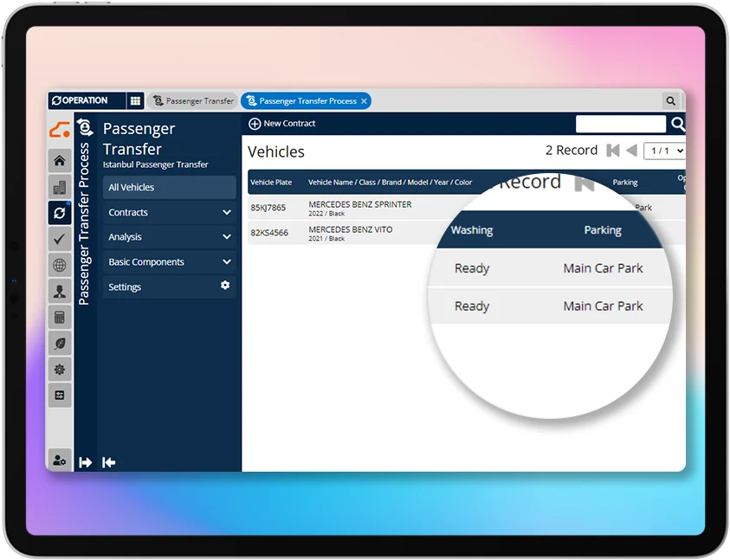Click the search magnifier in the top bar
Image resolution: width=730 pixels, height=560 pixels.
pyautogui.click(x=672, y=100)
